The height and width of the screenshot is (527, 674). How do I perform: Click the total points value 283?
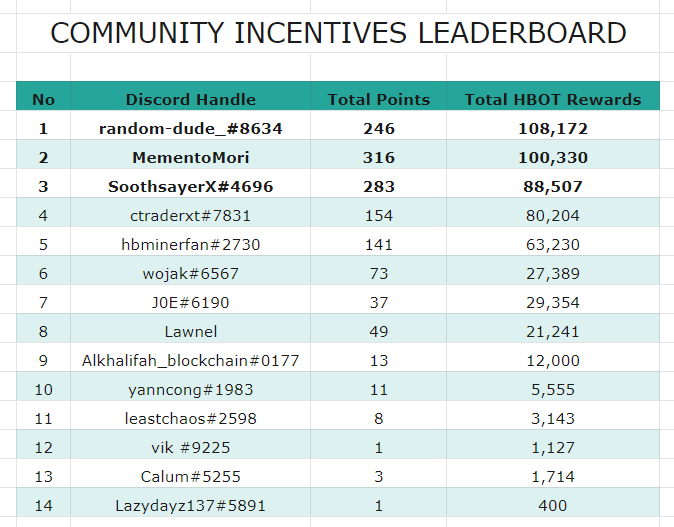point(379,187)
